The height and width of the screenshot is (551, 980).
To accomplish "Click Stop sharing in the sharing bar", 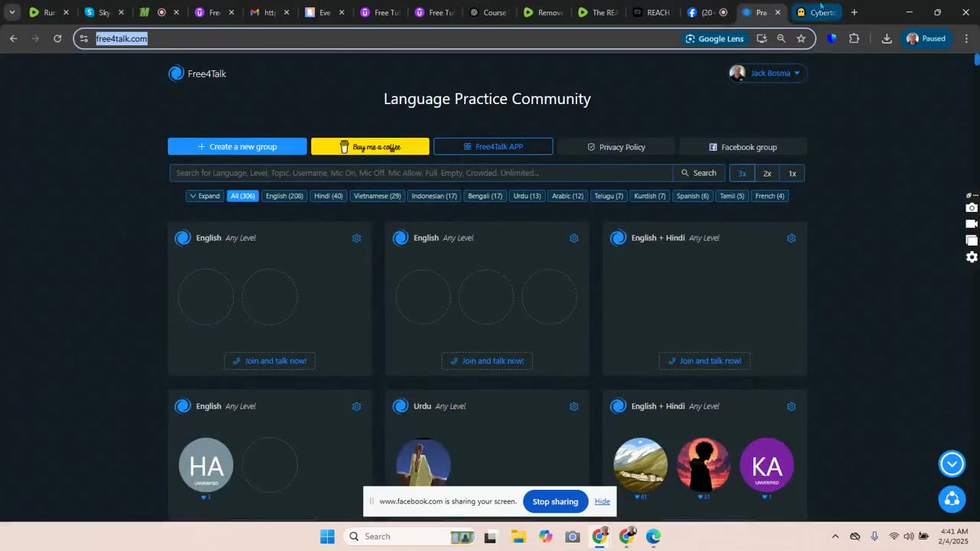I will (555, 501).
